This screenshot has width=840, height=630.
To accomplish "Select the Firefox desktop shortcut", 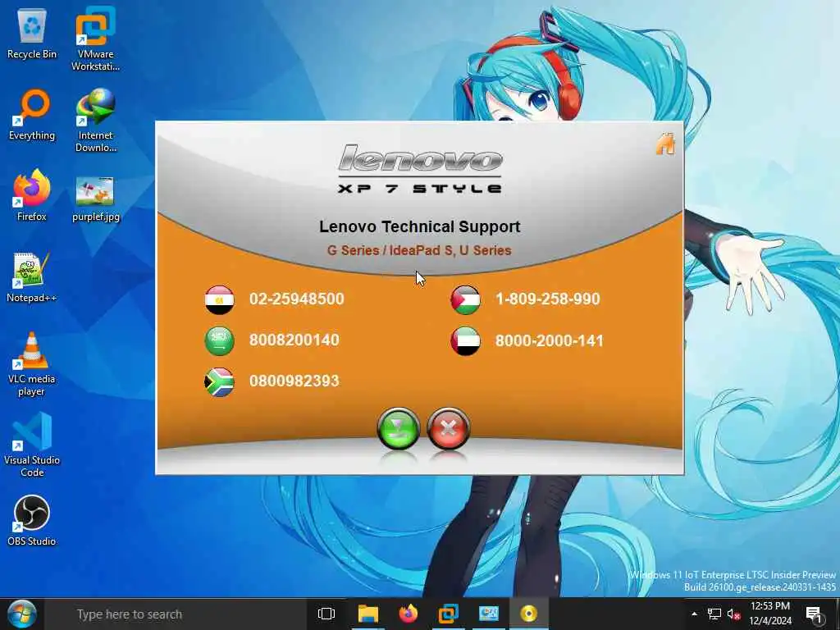I will click(32, 195).
